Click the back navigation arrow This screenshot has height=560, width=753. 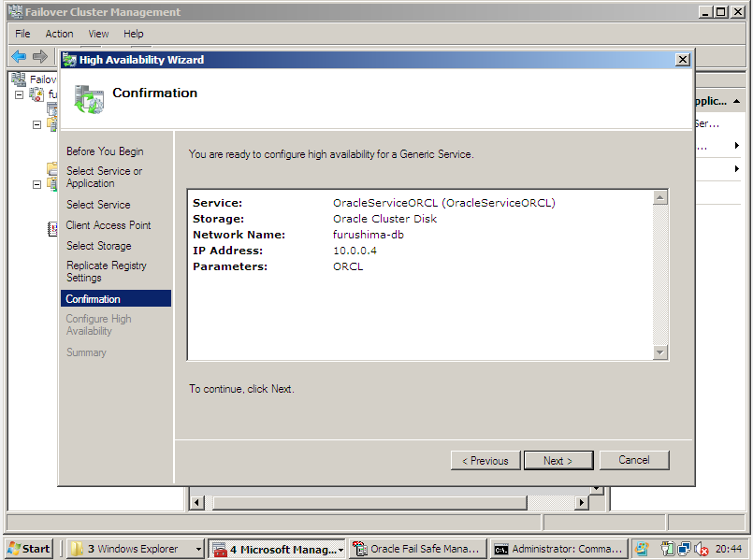[18, 58]
